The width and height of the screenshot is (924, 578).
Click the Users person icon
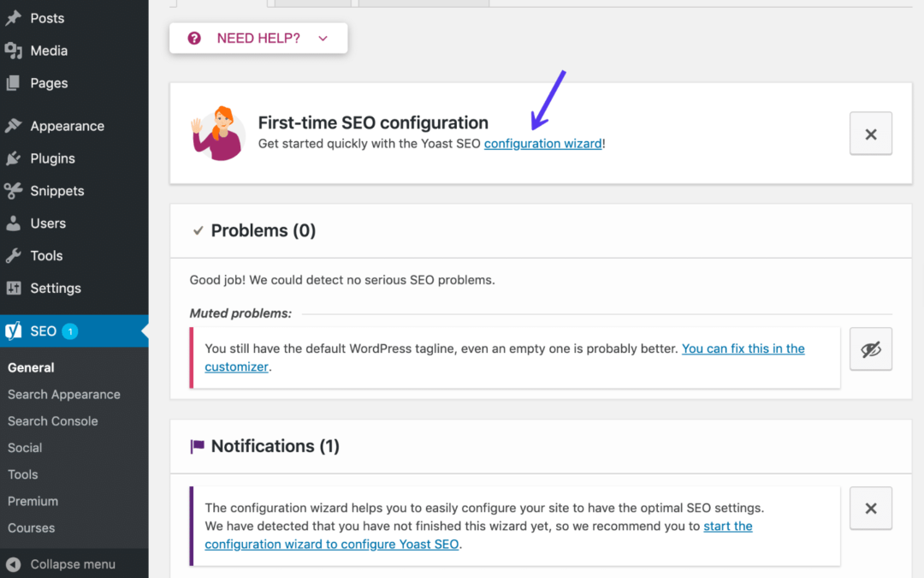14,223
